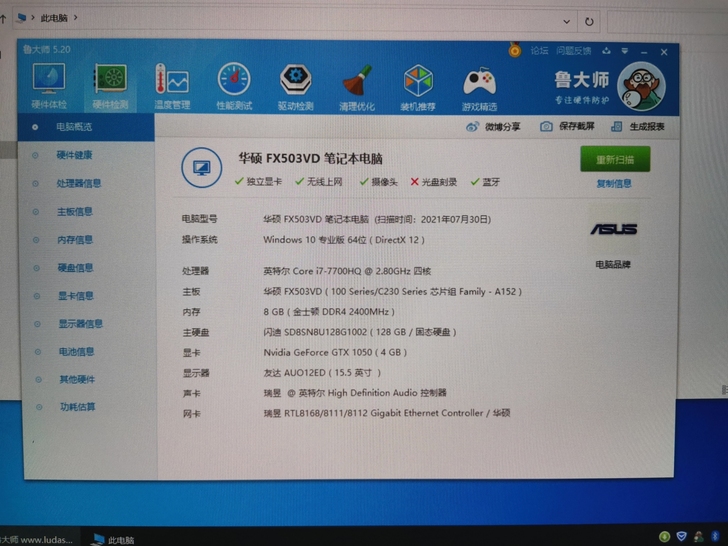Click the FX503VD 主板 chipset text
Screen dimensions: 728x546
click(392, 292)
